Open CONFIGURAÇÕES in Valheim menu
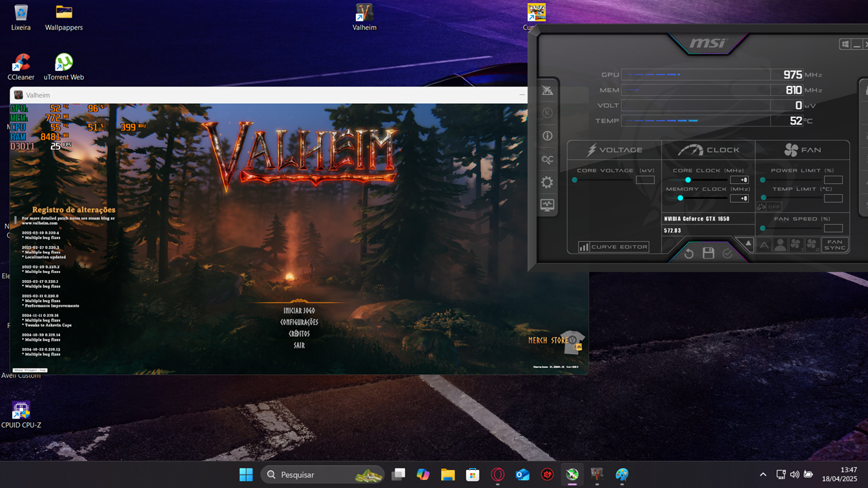This screenshot has width=868, height=488. (299, 322)
